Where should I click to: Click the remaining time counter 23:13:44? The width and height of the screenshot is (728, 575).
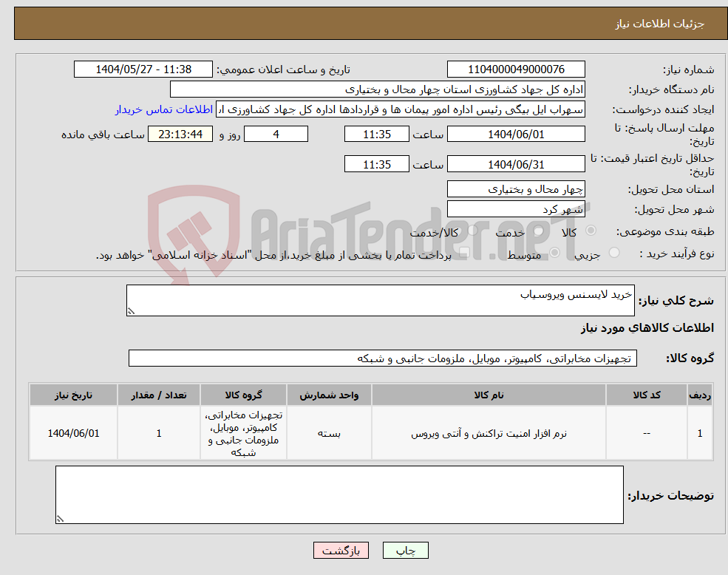pos(180,134)
